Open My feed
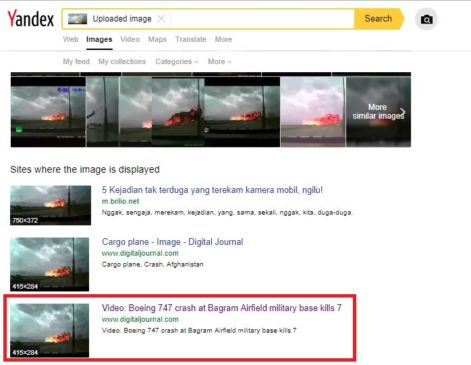This screenshot has height=365, width=471. 76,62
